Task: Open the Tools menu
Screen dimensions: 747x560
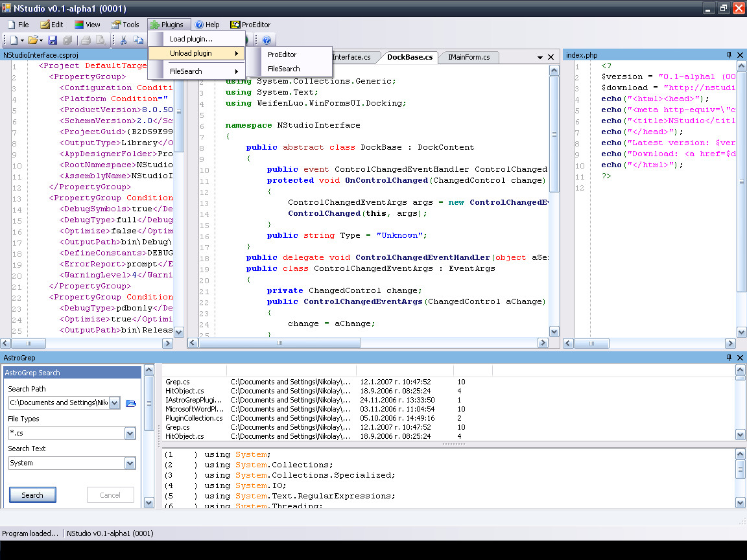Action: click(x=125, y=25)
